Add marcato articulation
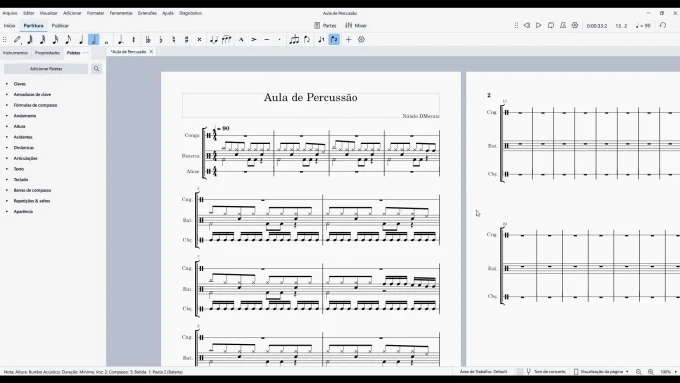680x383 pixels. click(241, 39)
